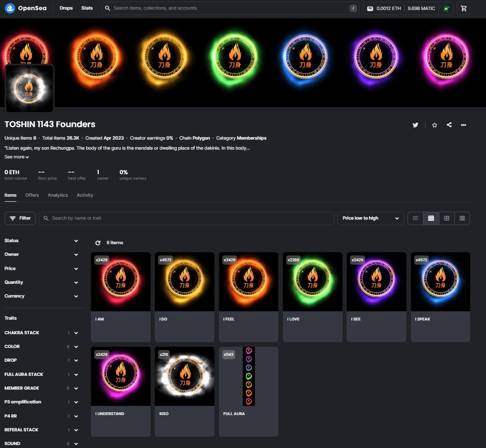
Task: Expand the MEMBER GRADE trait
Action: tap(42, 388)
